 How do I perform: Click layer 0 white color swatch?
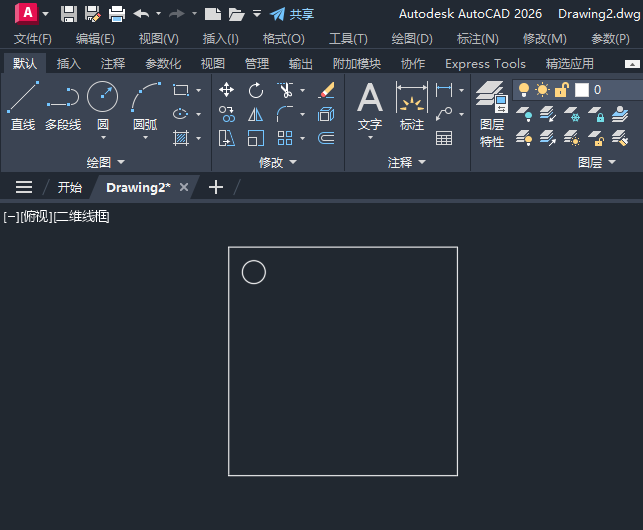[581, 89]
